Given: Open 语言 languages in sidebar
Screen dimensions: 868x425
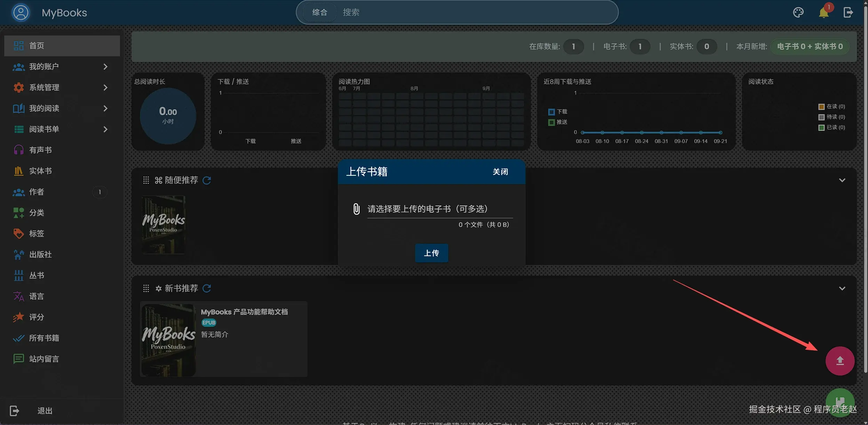Looking at the screenshot, I should point(62,296).
